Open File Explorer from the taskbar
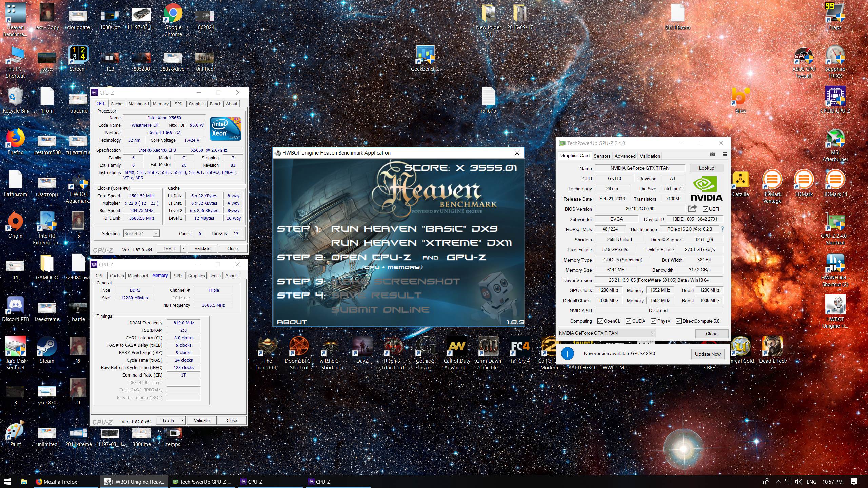Screen dimensions: 868x488 pos(24,482)
